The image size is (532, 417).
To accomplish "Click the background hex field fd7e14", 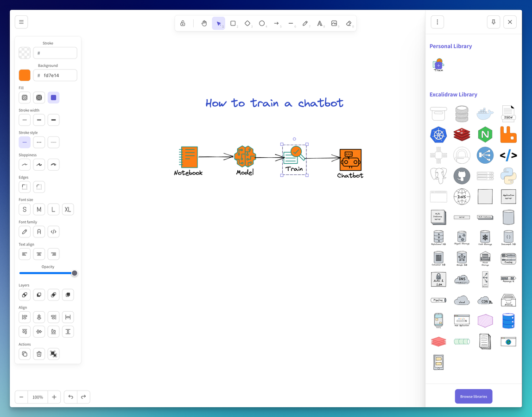I will [55, 76].
